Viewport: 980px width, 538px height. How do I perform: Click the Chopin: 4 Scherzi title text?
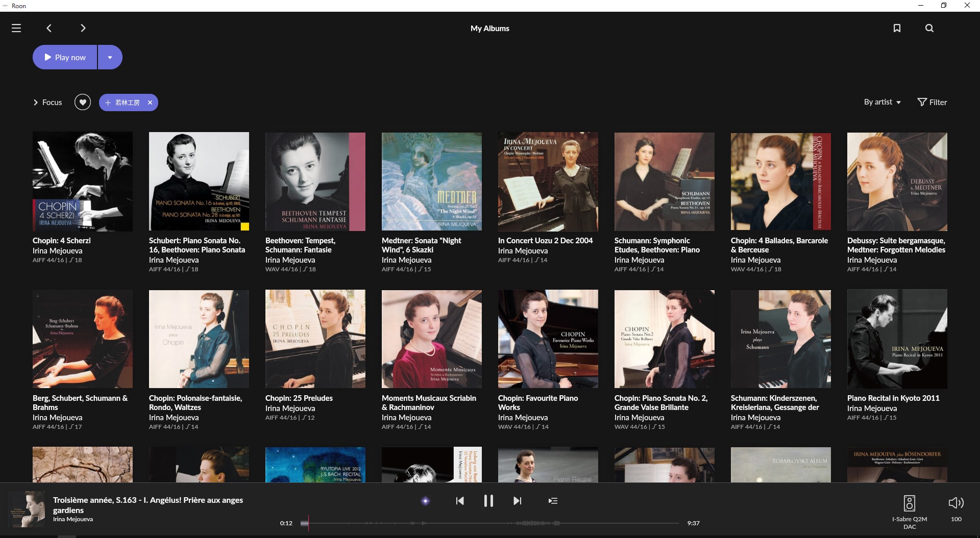click(62, 241)
